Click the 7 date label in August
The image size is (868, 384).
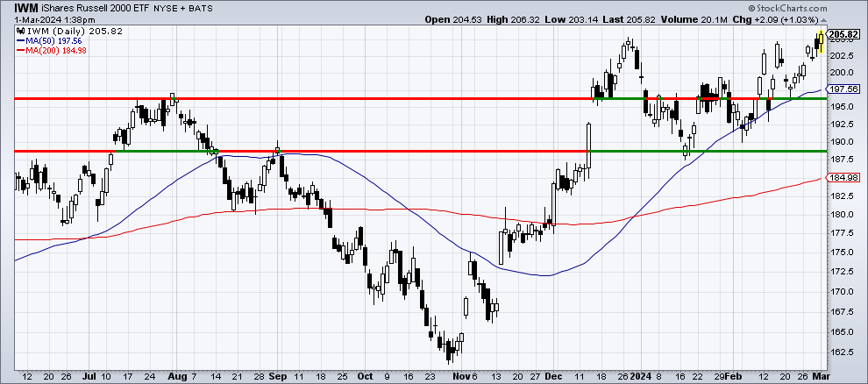pos(193,376)
